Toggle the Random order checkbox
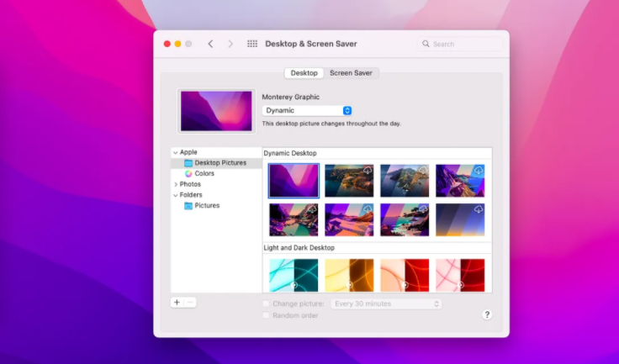Screen dimensions: 619x364 tap(266, 315)
